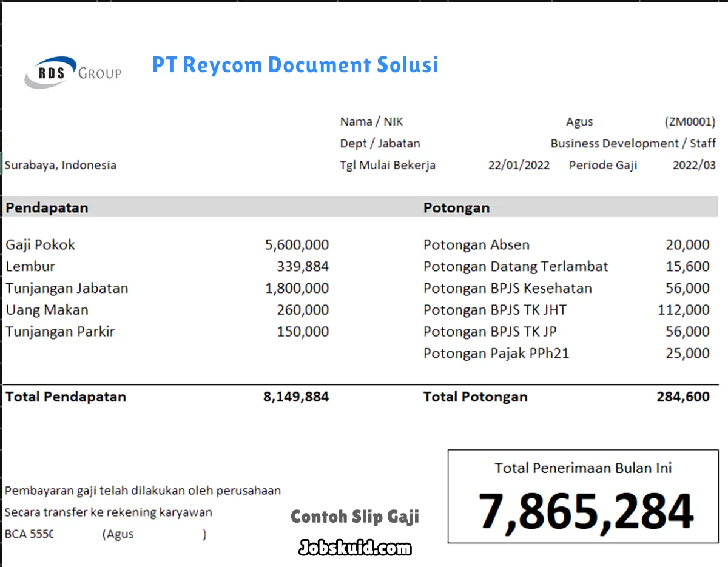Click the Total Pendapatan amount 8,149,884
This screenshot has width=728, height=567.
[x=295, y=397]
